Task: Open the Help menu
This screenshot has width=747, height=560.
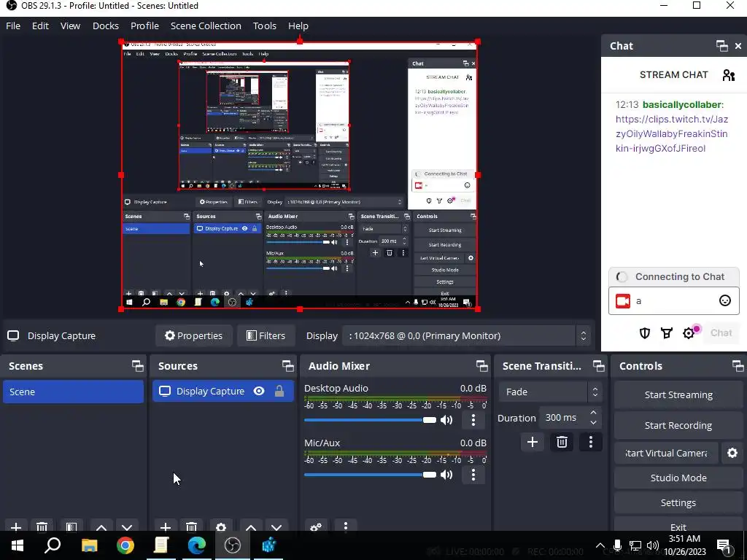Action: (x=298, y=26)
